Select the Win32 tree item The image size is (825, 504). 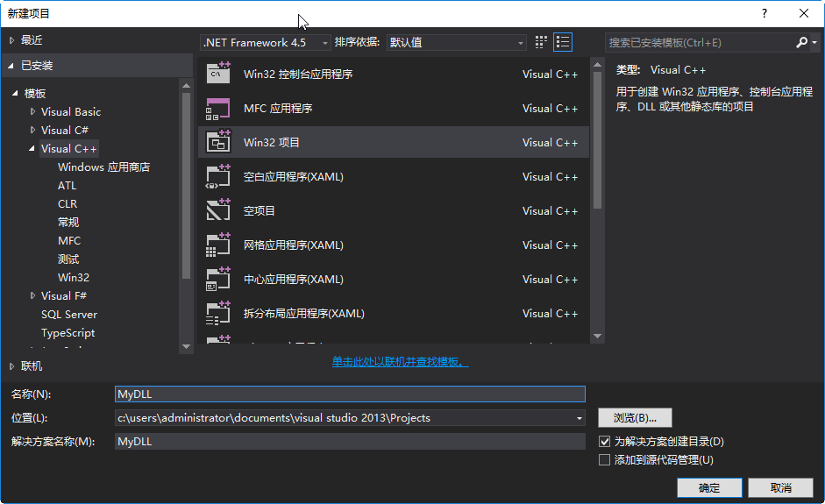73,277
